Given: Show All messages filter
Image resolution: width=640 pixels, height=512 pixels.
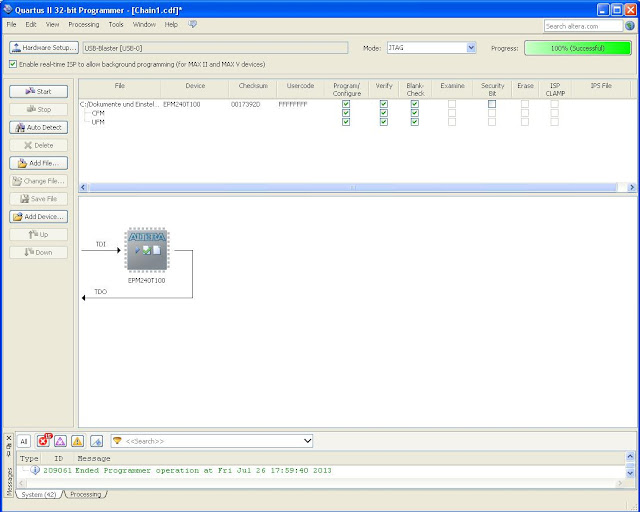Looking at the screenshot, I should click(x=24, y=441).
